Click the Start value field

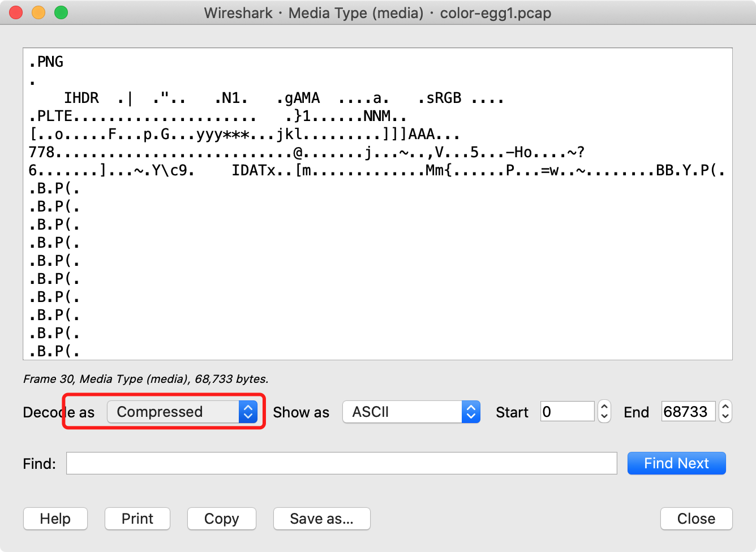(x=566, y=412)
